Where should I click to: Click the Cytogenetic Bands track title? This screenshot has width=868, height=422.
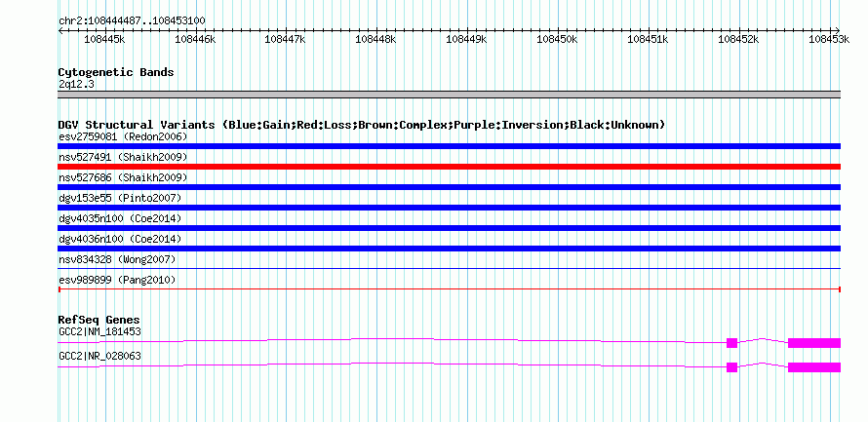pyautogui.click(x=116, y=72)
